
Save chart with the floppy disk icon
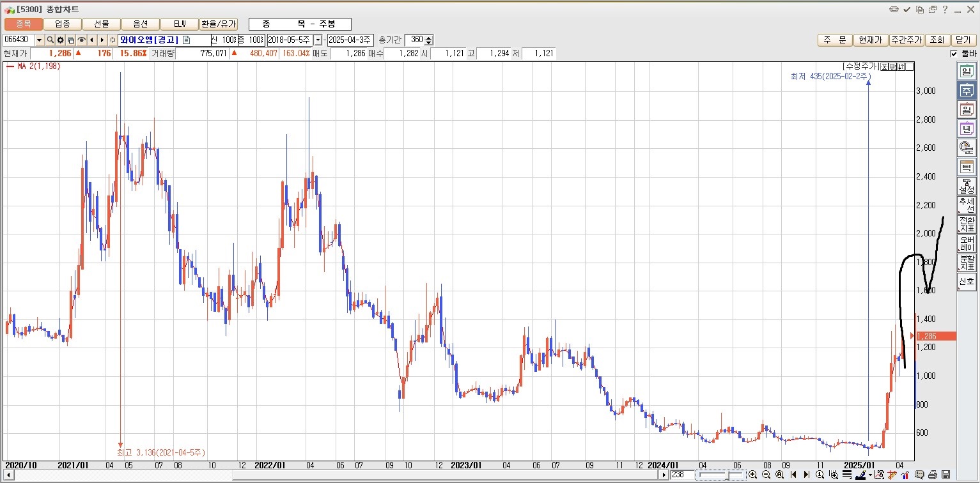tap(945, 475)
